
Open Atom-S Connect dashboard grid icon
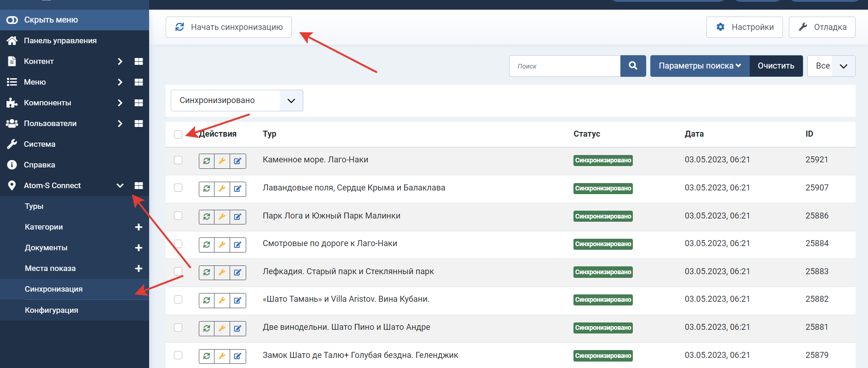[x=139, y=185]
